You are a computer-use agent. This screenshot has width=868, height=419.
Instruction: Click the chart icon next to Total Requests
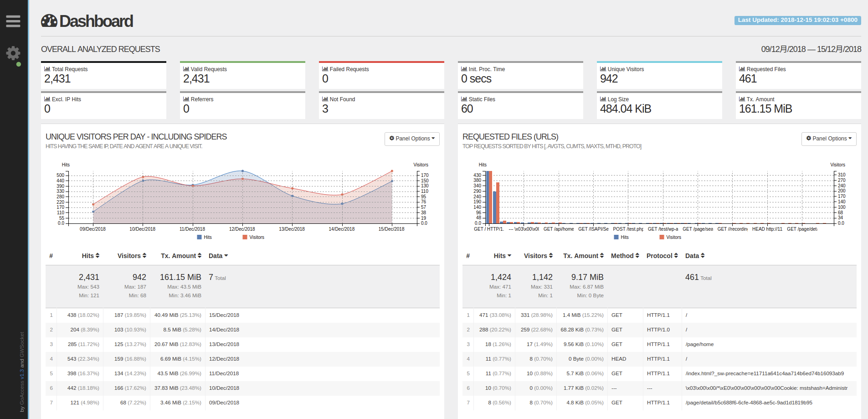pos(47,68)
